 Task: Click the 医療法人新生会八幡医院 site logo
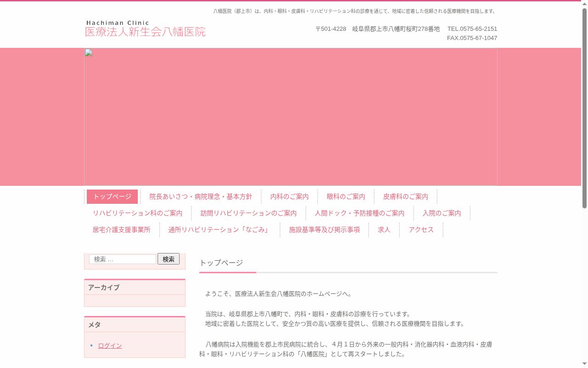point(145,29)
